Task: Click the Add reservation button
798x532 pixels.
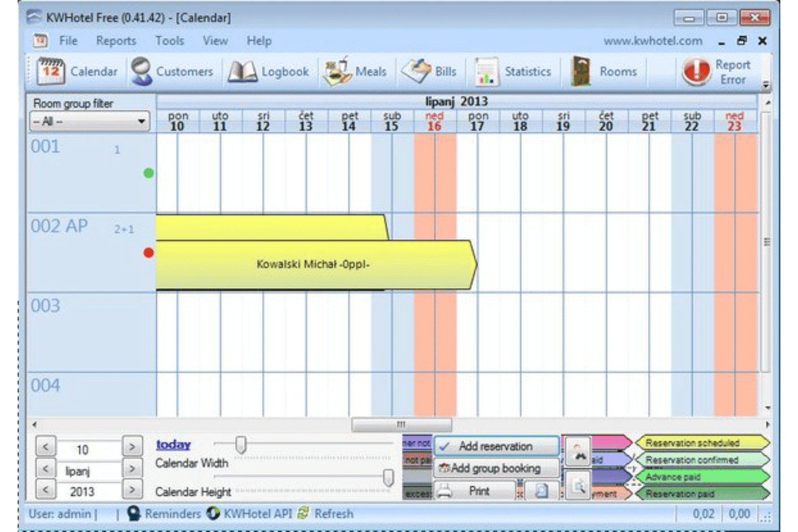Action: coord(496,446)
